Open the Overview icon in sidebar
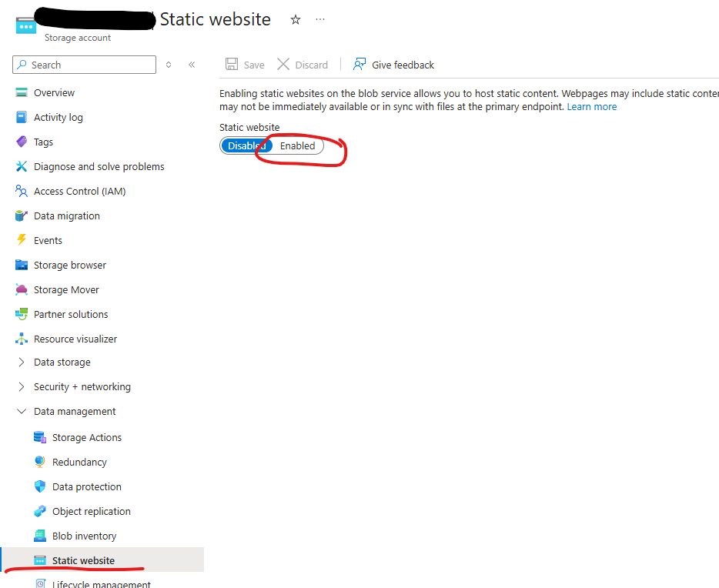The image size is (719, 588). [x=22, y=92]
